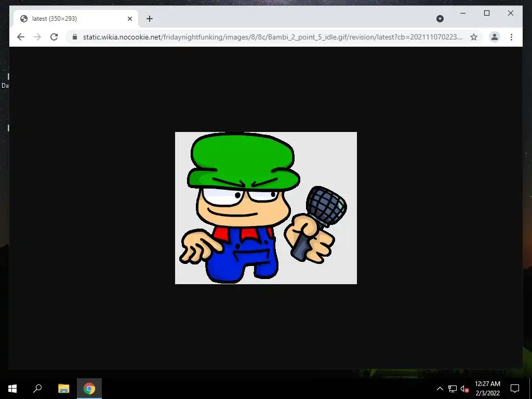Open network status tray icon
Screen dimensions: 532x399
[453, 389]
